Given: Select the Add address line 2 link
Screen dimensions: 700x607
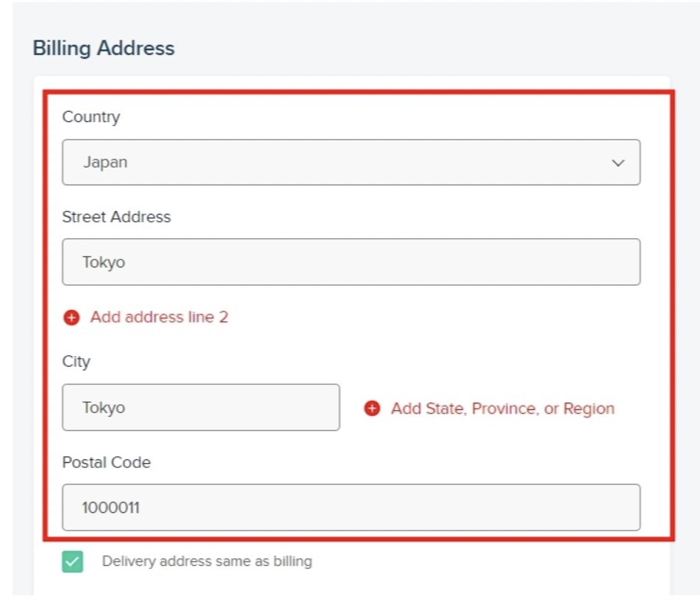Looking at the screenshot, I should tap(160, 317).
